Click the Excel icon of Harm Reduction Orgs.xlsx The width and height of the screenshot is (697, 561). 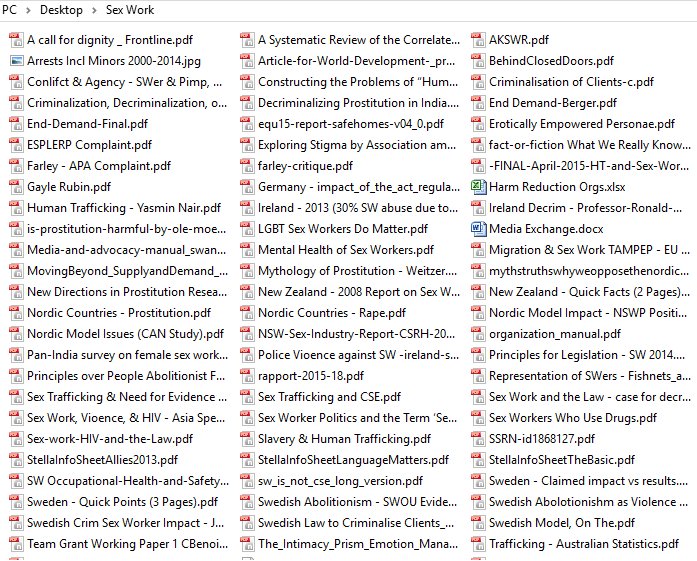click(478, 187)
